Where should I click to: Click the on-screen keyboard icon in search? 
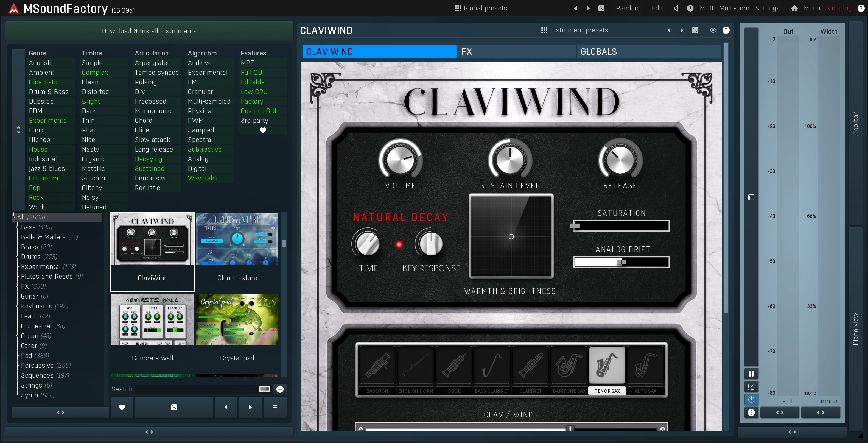(x=265, y=389)
